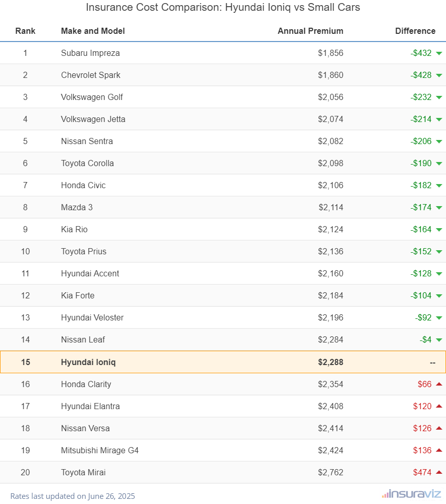
Task: Click the Make and Model column header
Action: pos(93,31)
